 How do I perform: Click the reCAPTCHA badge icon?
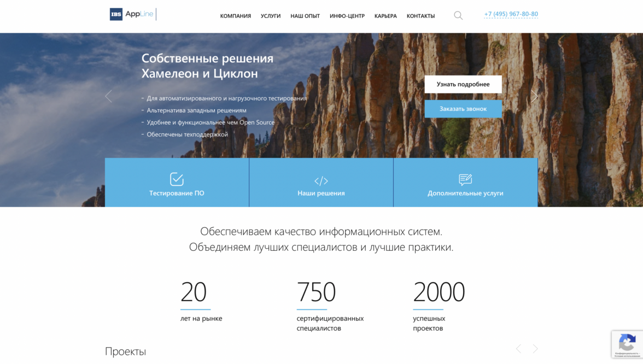tap(627, 343)
